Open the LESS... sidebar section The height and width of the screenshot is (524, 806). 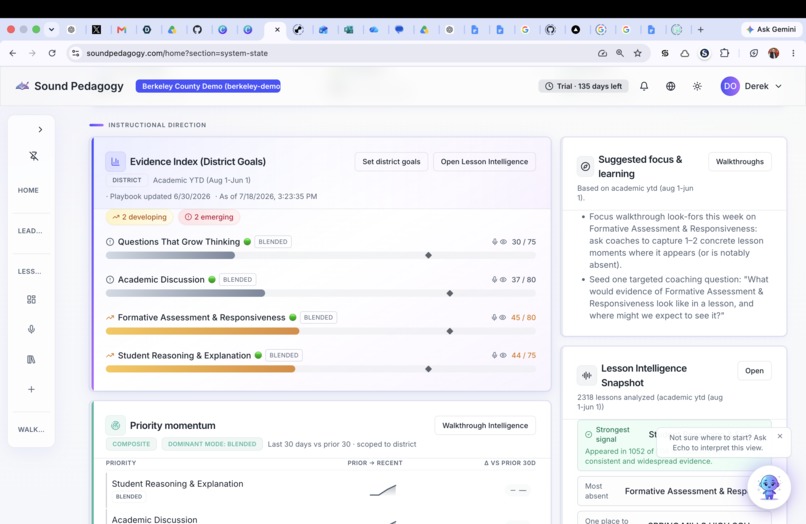coord(29,272)
